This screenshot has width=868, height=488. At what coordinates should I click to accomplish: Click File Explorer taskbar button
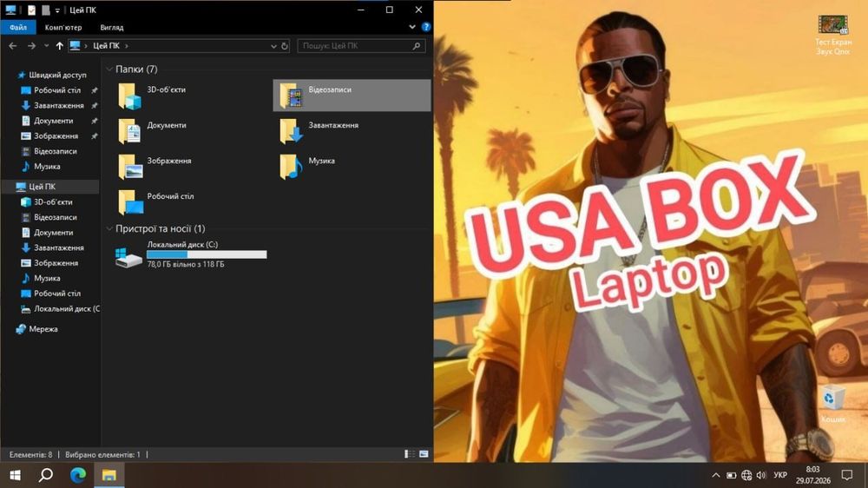click(109, 475)
